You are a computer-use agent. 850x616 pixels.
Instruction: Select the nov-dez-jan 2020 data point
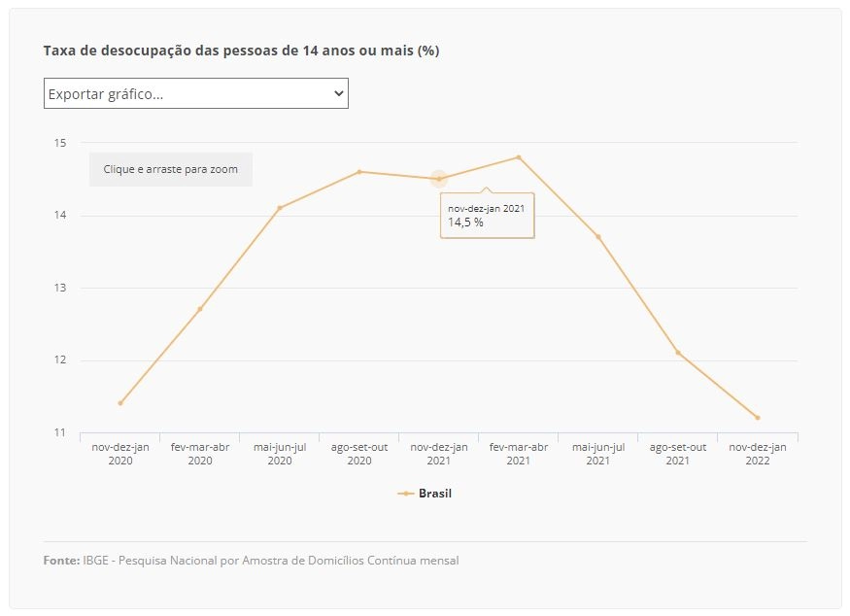(x=120, y=403)
